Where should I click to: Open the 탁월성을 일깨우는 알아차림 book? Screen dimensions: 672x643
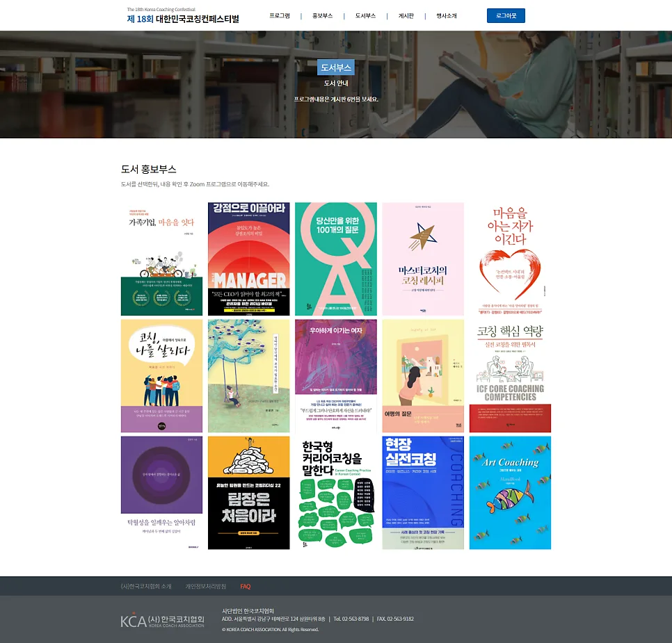[x=161, y=493]
